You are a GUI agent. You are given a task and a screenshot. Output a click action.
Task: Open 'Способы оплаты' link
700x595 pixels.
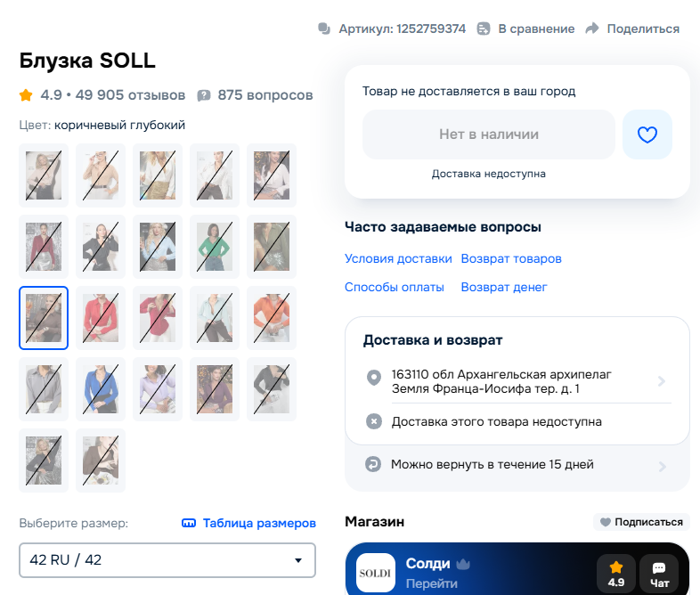(395, 287)
